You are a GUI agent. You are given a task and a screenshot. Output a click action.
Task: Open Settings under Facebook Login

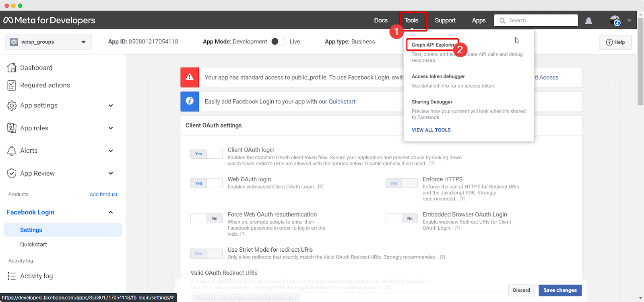pyautogui.click(x=63, y=230)
